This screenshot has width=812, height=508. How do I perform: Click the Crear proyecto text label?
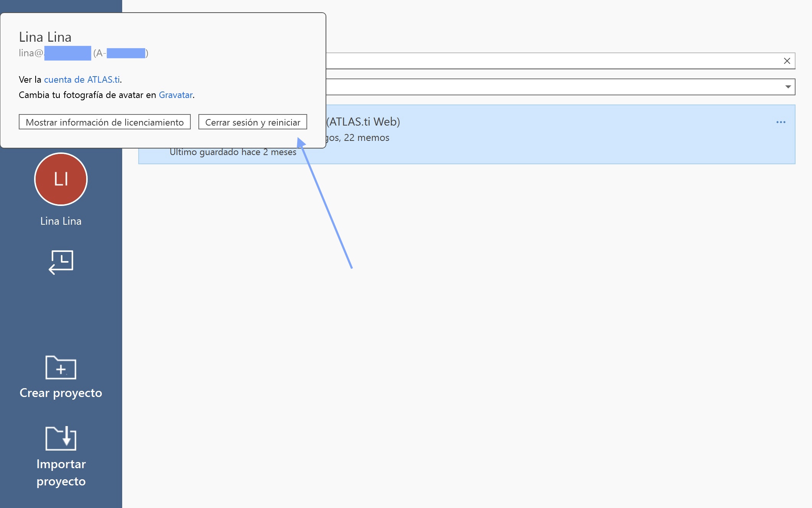pos(61,393)
